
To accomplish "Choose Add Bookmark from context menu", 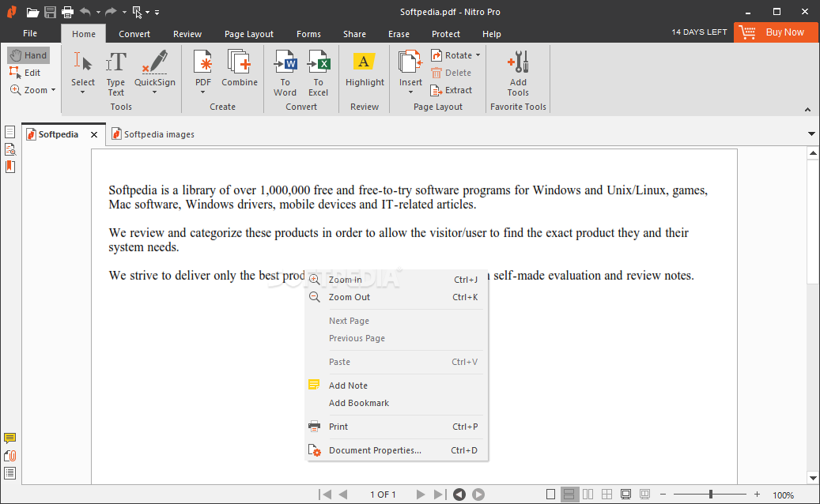I will tap(359, 403).
